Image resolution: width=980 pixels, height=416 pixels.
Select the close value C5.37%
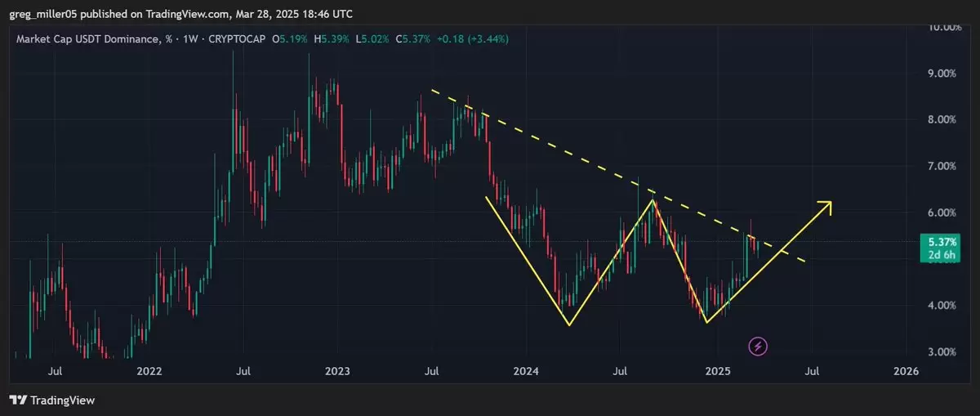(414, 38)
